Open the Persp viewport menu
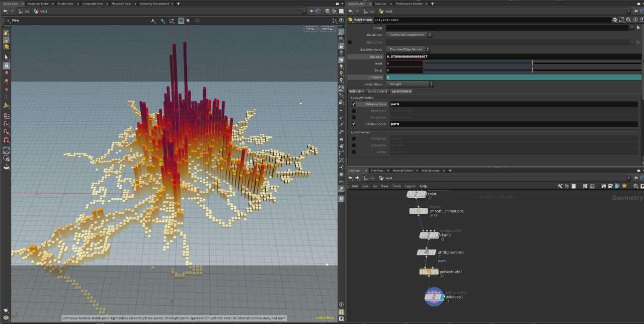 [310, 29]
